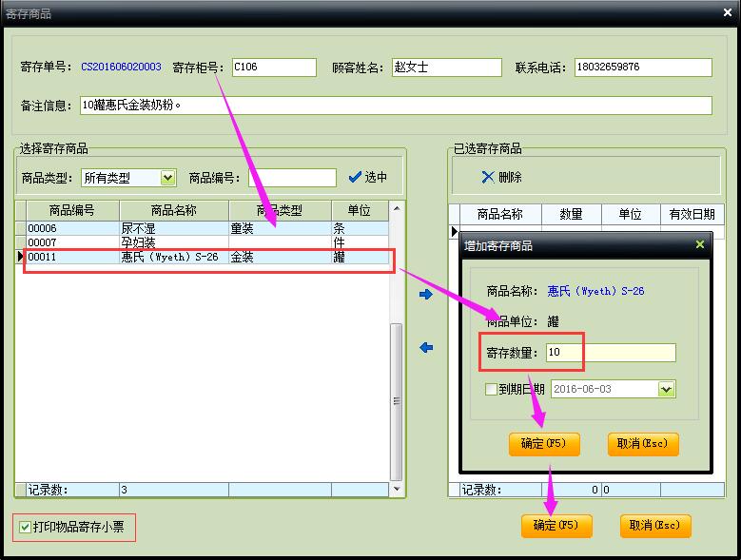Confirm quantity with popup 确定(F5) button

point(543,444)
